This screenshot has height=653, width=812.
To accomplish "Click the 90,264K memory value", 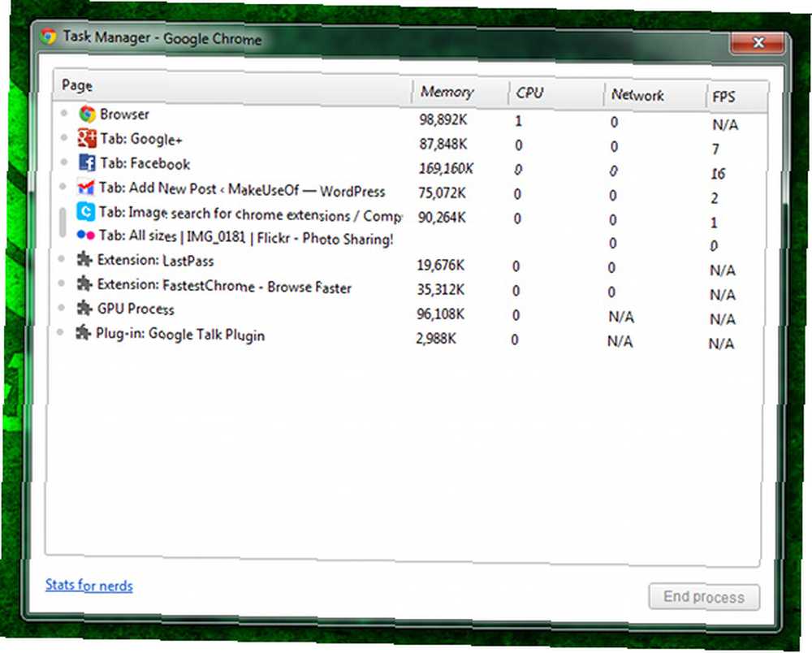I will click(442, 217).
